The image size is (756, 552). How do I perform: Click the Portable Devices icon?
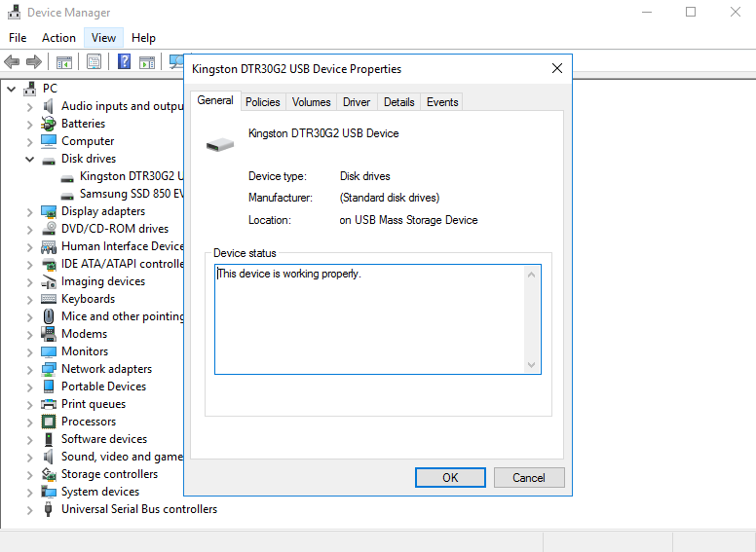tap(48, 386)
